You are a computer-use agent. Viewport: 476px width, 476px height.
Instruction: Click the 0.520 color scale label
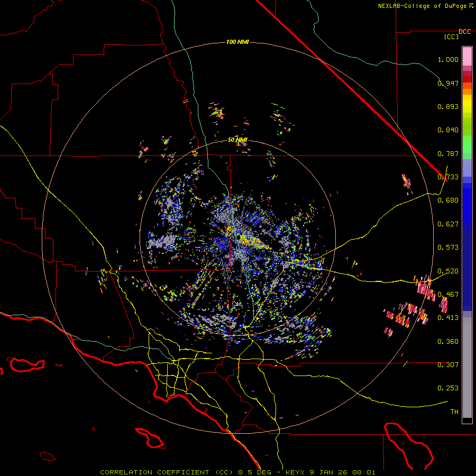(448, 271)
